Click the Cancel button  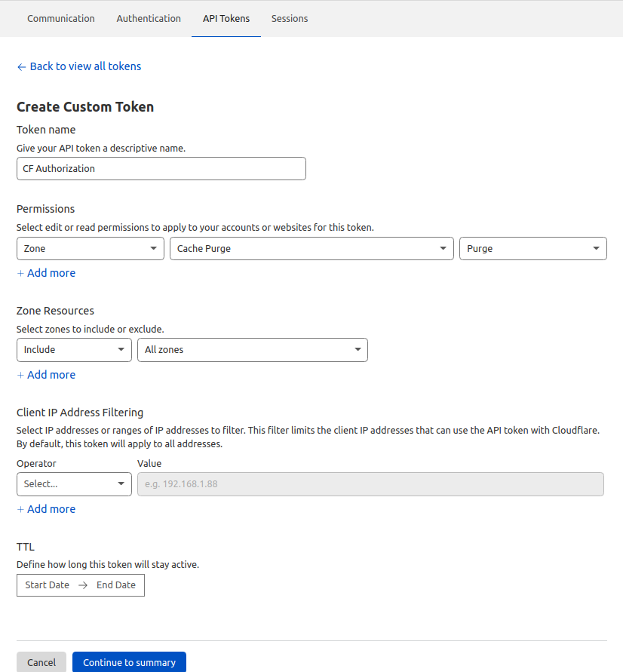point(41,661)
